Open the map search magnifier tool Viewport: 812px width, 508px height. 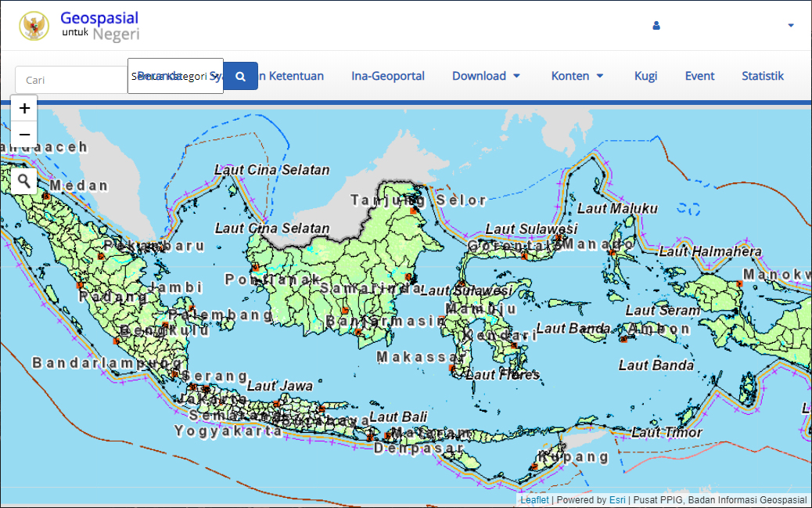23,181
